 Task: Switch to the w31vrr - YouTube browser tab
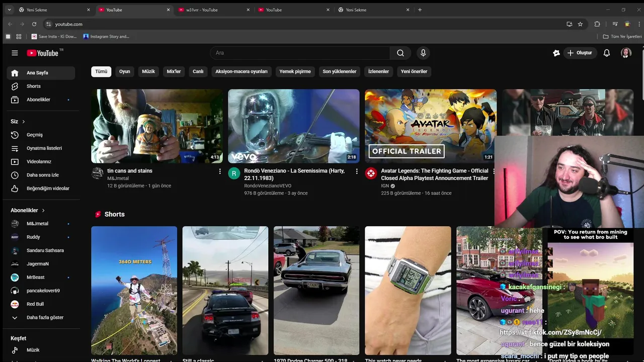(x=214, y=10)
